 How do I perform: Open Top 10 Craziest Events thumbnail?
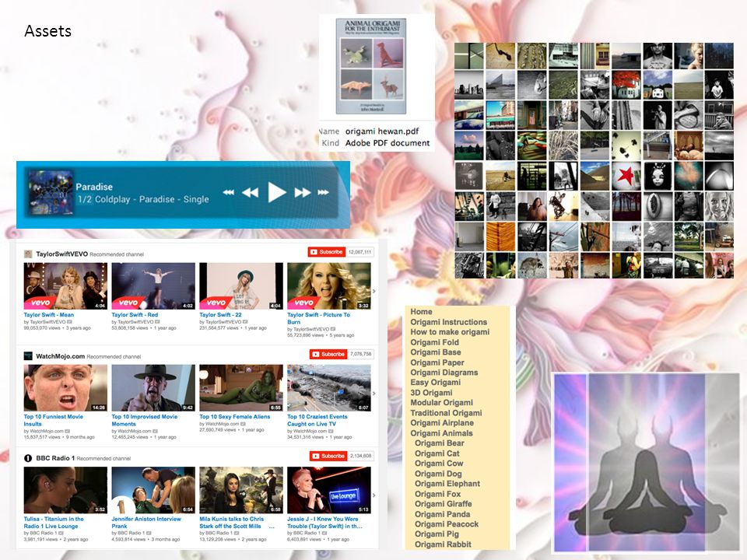click(328, 387)
